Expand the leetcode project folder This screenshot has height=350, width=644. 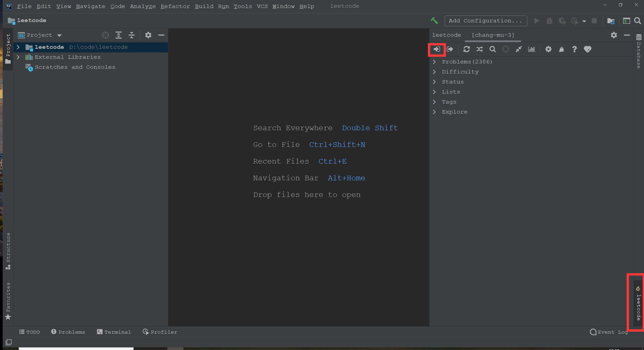click(x=18, y=47)
